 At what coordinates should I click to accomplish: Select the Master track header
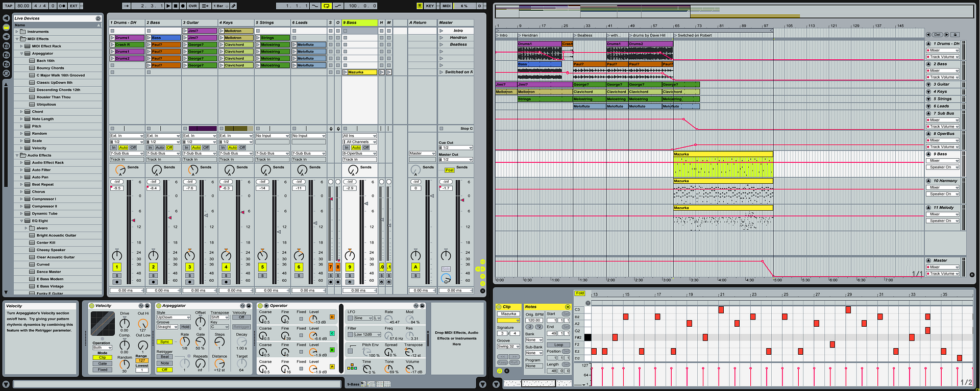click(x=455, y=22)
